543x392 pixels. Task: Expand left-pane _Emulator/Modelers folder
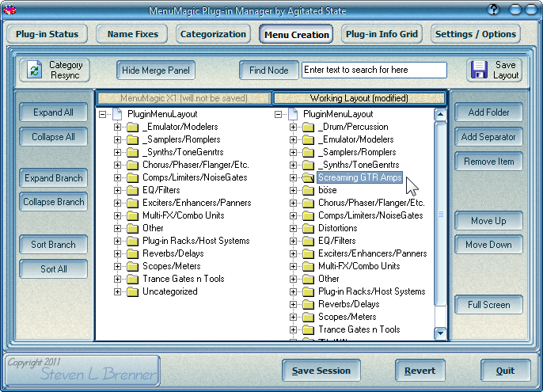coord(117,127)
